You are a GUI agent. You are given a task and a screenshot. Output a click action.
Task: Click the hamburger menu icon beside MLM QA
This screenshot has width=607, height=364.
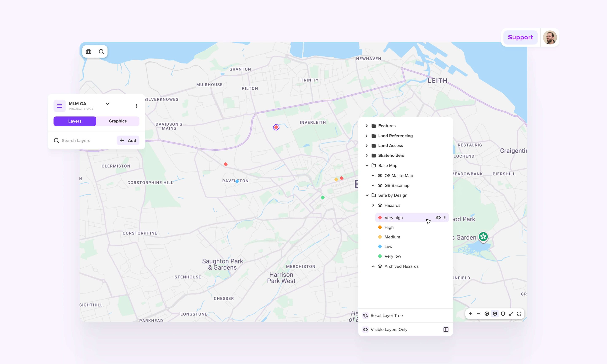pyautogui.click(x=59, y=106)
